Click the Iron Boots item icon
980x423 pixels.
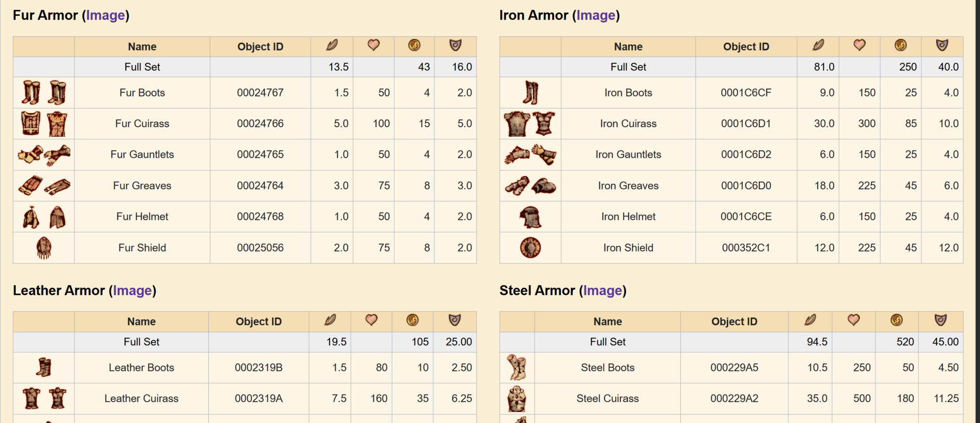tap(530, 92)
